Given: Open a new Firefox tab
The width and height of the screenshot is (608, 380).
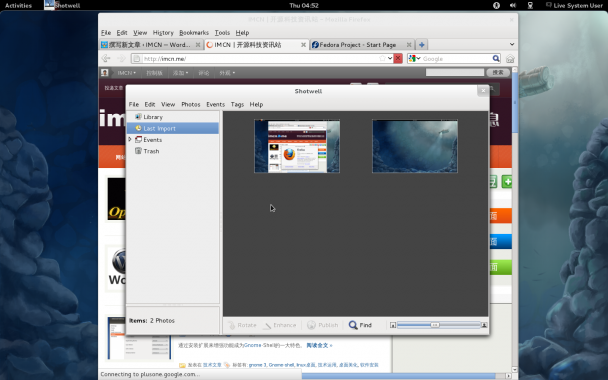Looking at the screenshot, I should (x=421, y=45).
